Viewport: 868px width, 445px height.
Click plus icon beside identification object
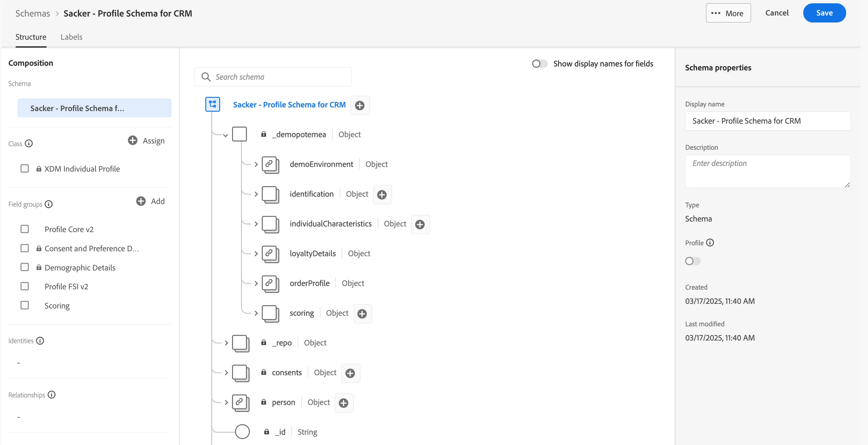coord(382,194)
